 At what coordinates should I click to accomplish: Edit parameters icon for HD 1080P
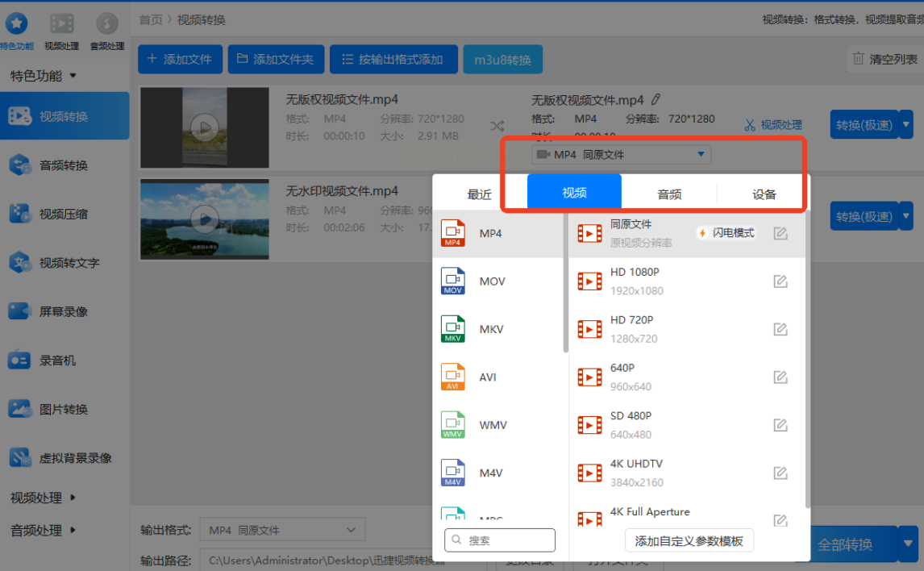(780, 281)
